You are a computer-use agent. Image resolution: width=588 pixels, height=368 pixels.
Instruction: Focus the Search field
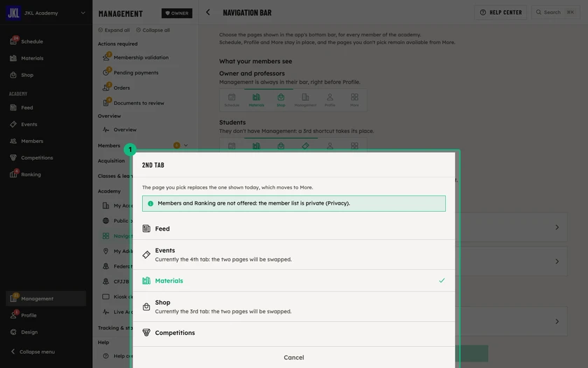(x=556, y=13)
